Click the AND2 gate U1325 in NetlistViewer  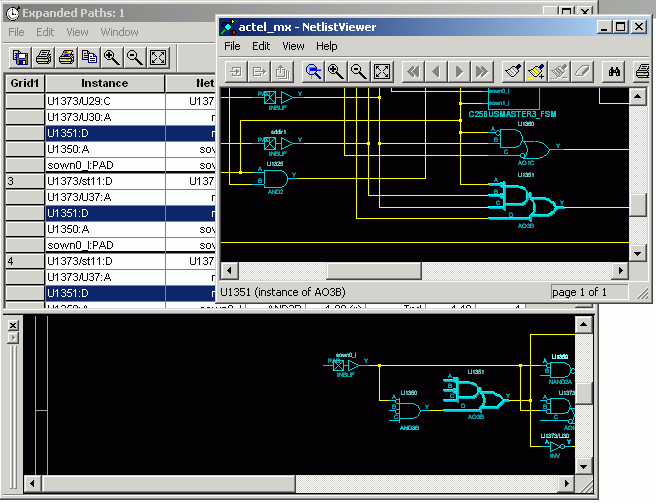coord(275,179)
